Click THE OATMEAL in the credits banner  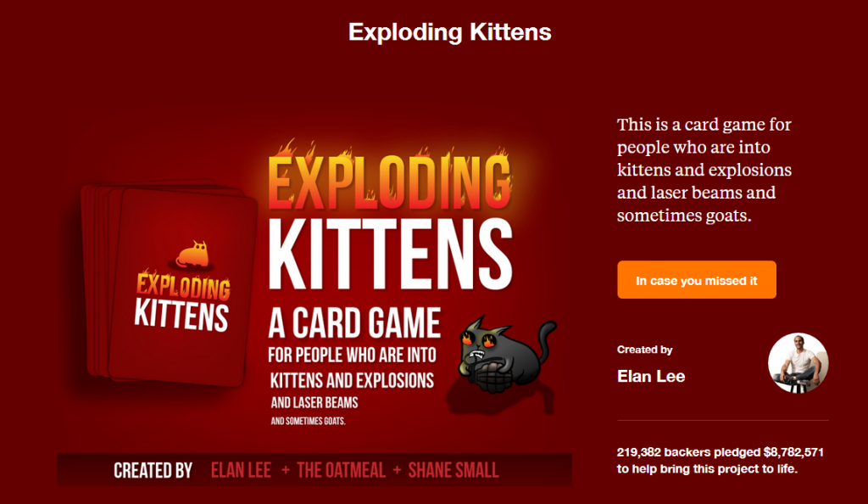point(341,470)
